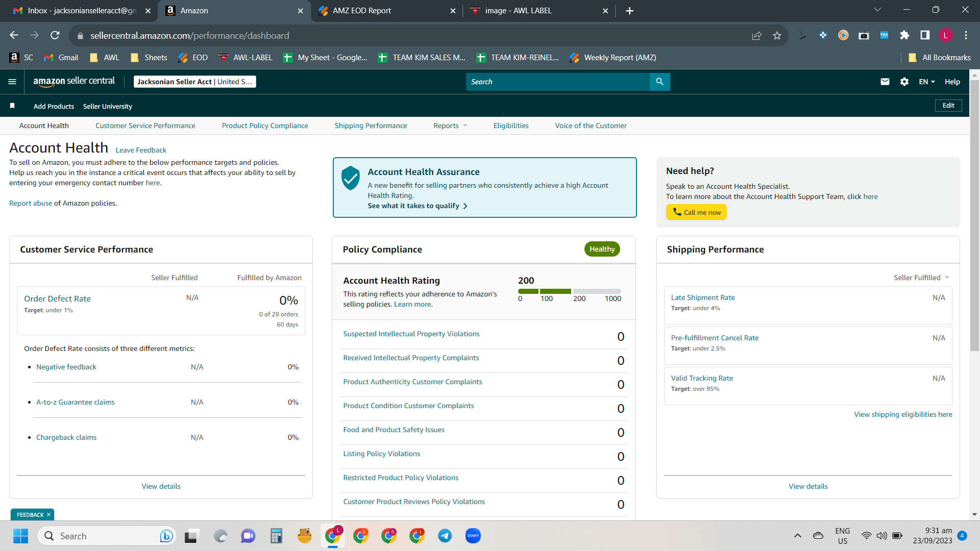The width and height of the screenshot is (980, 551).
Task: Open the Weekly Report (AMZ) bookmark
Action: tap(613, 58)
